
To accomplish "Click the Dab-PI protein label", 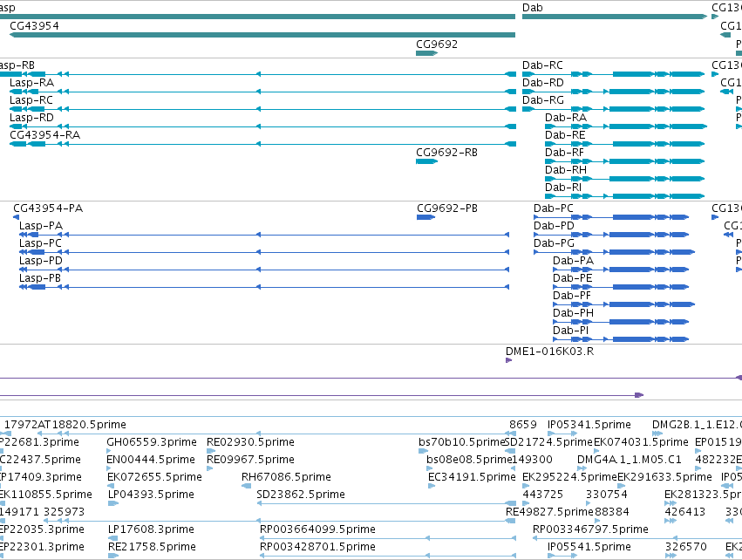I will pos(571,331).
